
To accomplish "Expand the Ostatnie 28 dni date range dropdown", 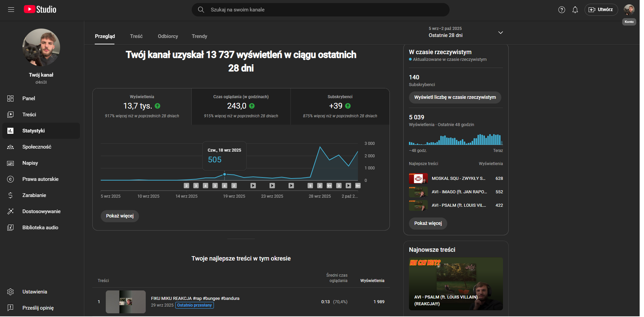I will point(500,33).
